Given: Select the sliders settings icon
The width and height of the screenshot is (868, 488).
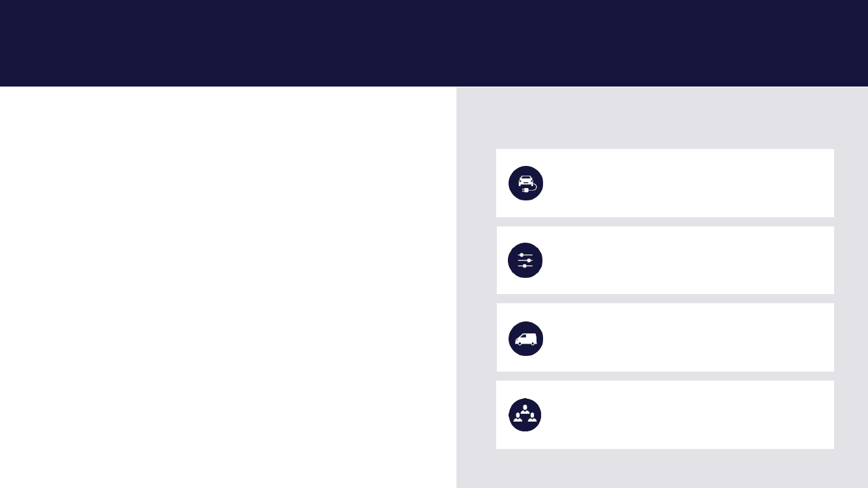Looking at the screenshot, I should coord(525,260).
